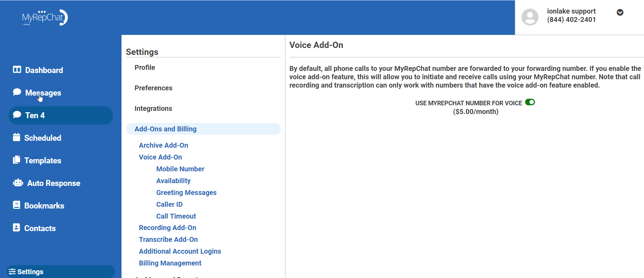
Task: Click the ($5.00/month) price text
Action: pyautogui.click(x=476, y=112)
